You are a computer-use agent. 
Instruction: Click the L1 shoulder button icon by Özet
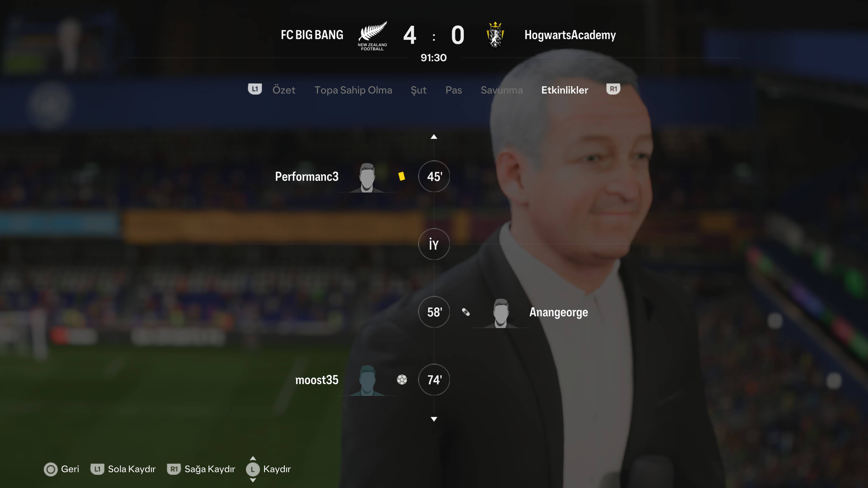click(x=255, y=89)
